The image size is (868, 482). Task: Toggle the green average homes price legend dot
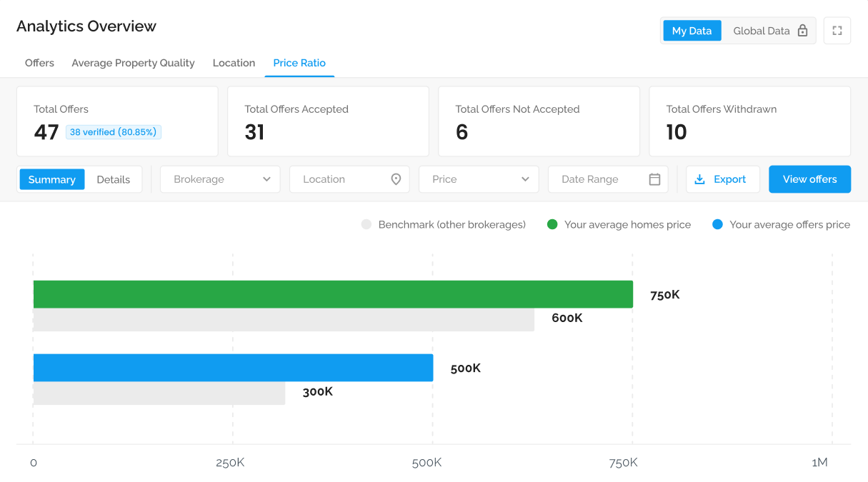552,224
